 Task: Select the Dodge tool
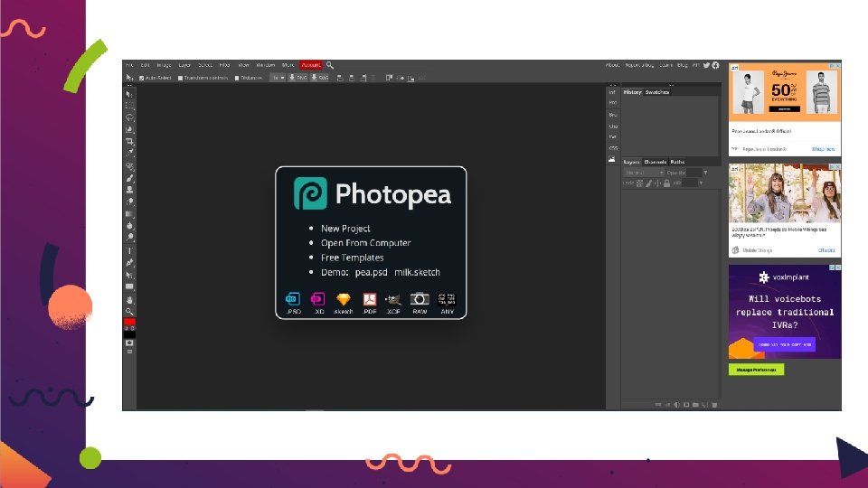(129, 237)
